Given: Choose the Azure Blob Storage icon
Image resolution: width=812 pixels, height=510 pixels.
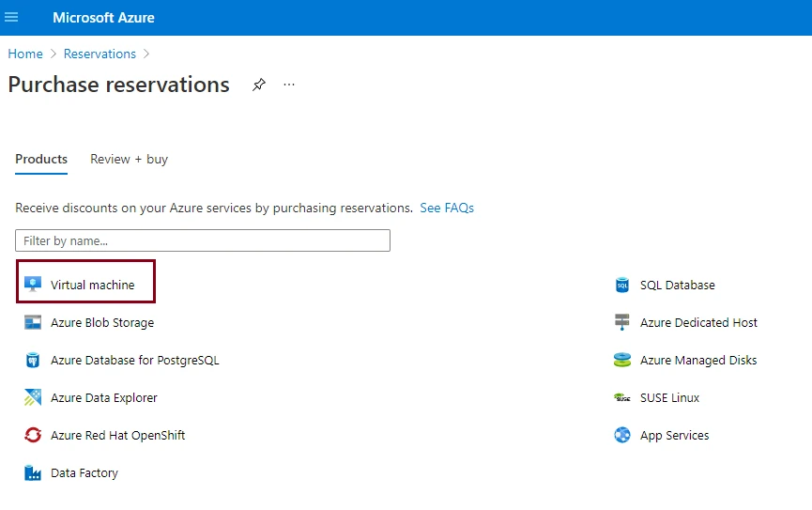Looking at the screenshot, I should pyautogui.click(x=33, y=322).
